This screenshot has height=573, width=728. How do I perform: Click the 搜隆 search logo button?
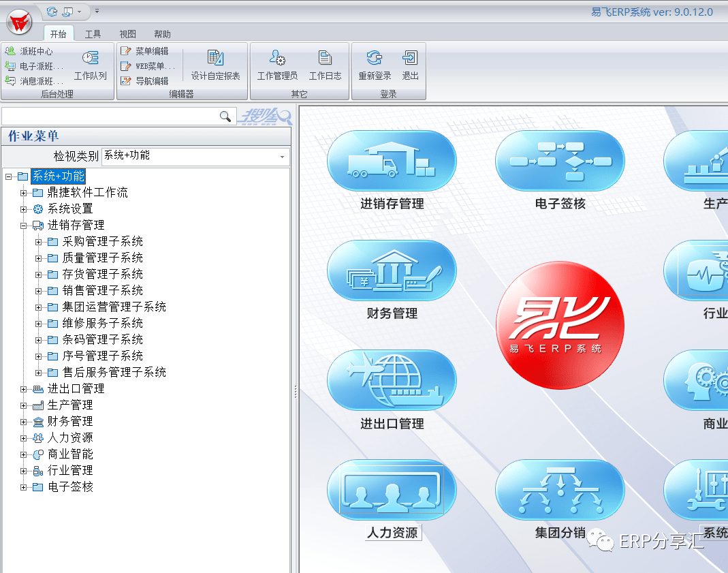[265, 116]
